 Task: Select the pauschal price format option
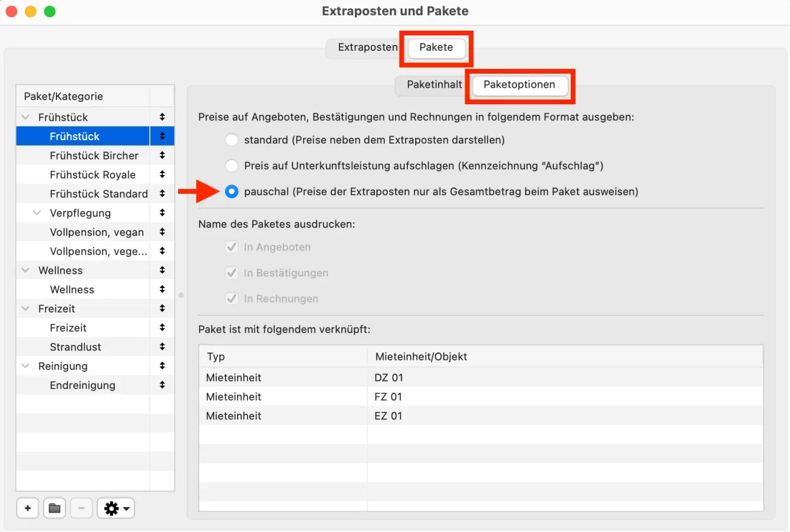232,191
